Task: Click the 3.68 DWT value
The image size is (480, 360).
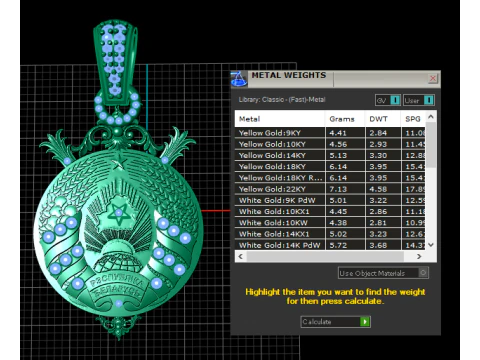Action: 378,245
